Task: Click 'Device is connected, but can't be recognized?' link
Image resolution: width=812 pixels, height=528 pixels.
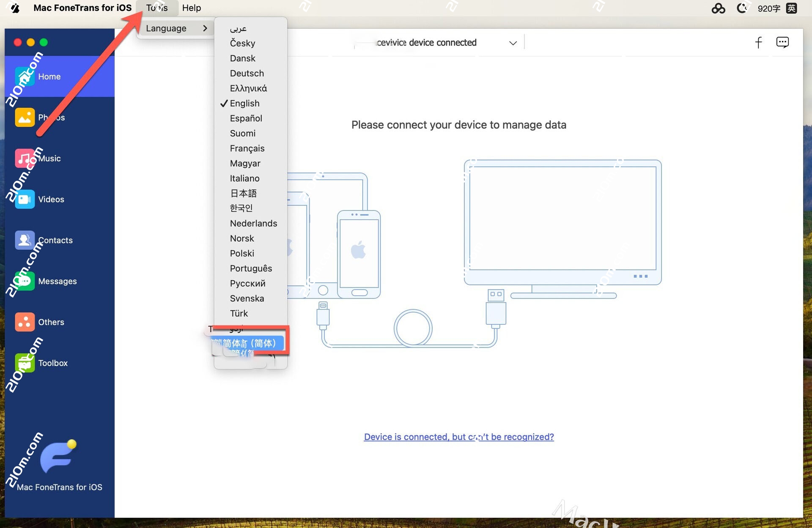Action: 458,437
